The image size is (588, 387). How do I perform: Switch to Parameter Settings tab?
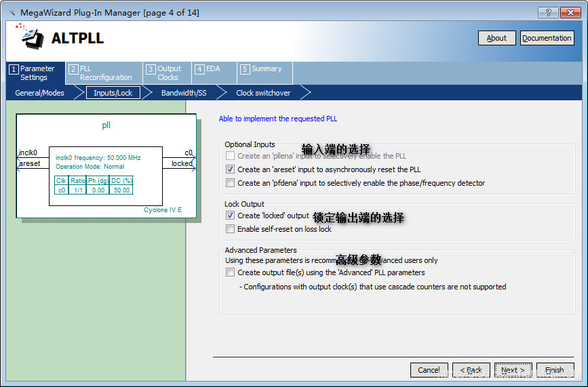[36, 73]
